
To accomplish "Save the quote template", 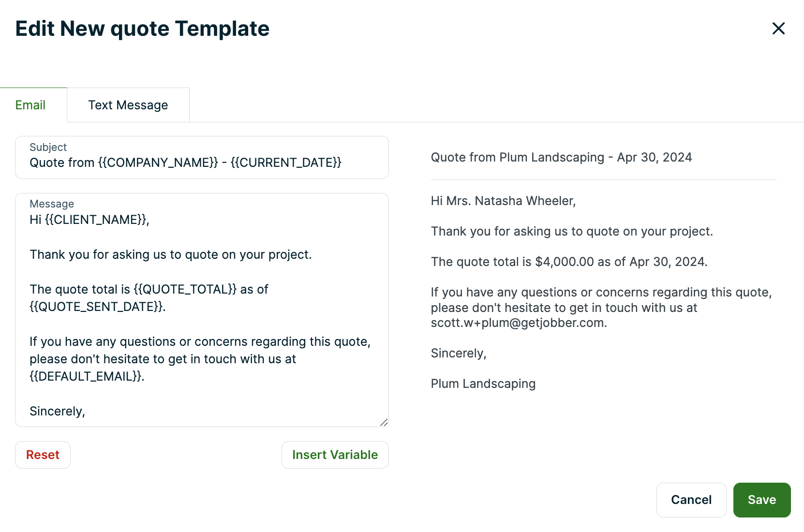I will pyautogui.click(x=761, y=500).
